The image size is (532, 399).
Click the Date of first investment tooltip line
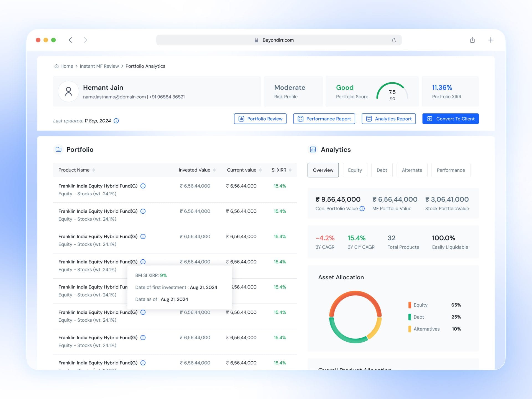point(176,287)
